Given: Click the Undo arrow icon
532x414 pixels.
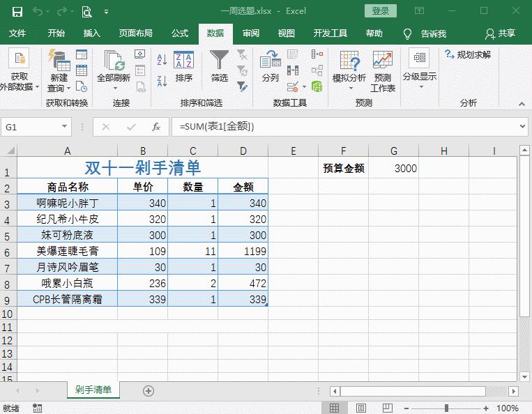Looking at the screenshot, I should [x=38, y=12].
